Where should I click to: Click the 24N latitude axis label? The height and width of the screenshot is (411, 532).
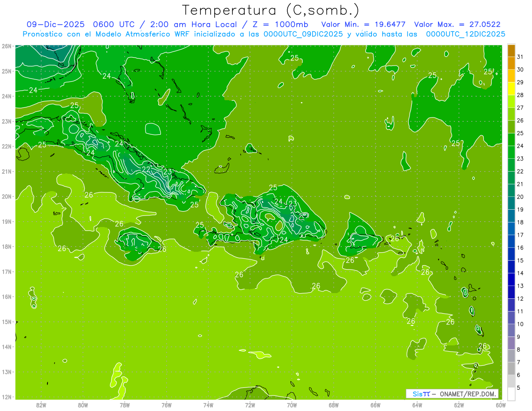click(x=6, y=96)
